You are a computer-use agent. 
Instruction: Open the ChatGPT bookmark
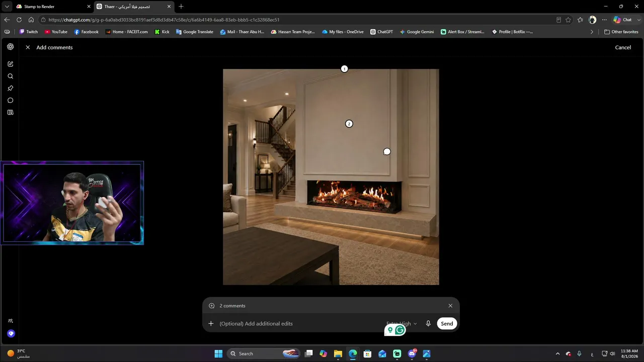click(381, 32)
